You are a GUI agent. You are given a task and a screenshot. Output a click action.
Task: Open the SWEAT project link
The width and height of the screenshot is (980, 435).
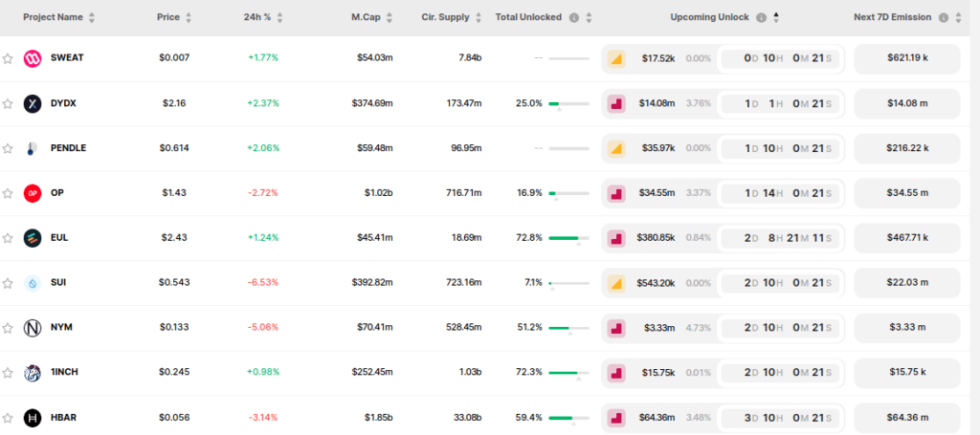pos(67,57)
